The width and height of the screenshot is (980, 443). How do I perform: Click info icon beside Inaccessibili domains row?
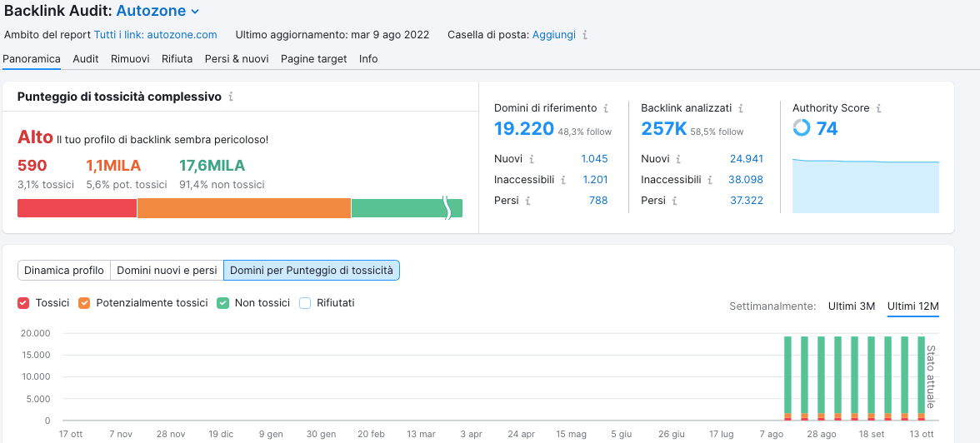(563, 180)
